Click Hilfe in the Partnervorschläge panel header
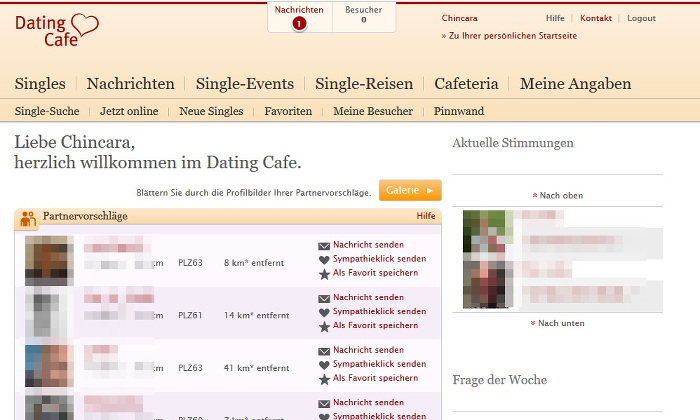Viewport: 700px width, 420px height. tap(426, 216)
